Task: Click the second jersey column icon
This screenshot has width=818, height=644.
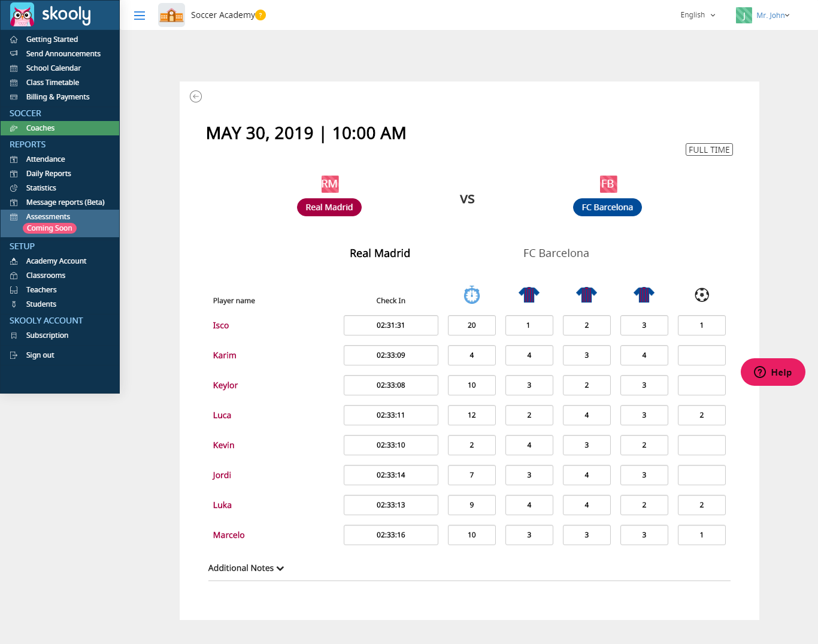Action: tap(587, 294)
